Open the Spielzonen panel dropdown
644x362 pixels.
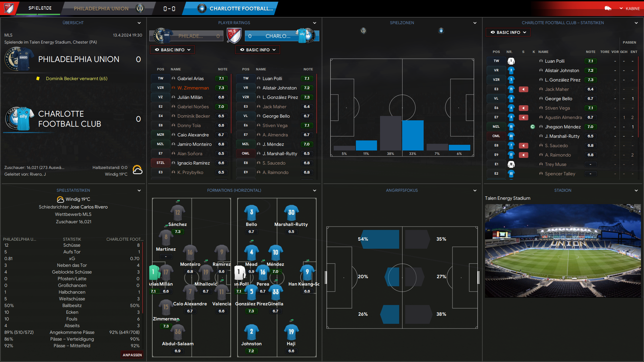(475, 23)
